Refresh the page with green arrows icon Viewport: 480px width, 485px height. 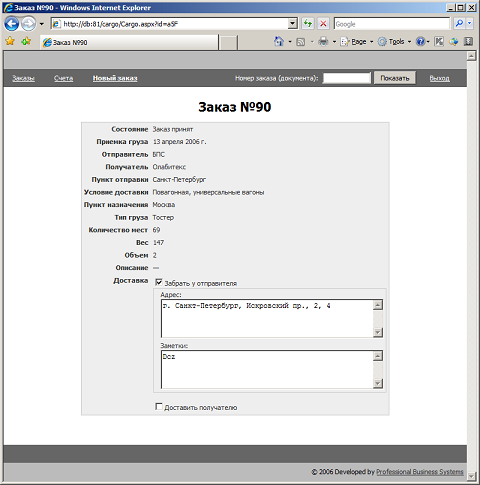coord(308,24)
